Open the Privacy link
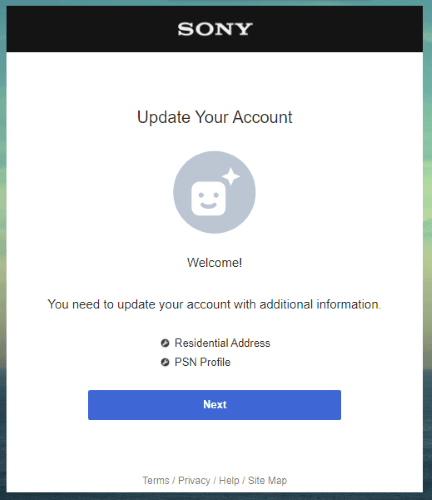This screenshot has width=432, height=500. click(194, 480)
